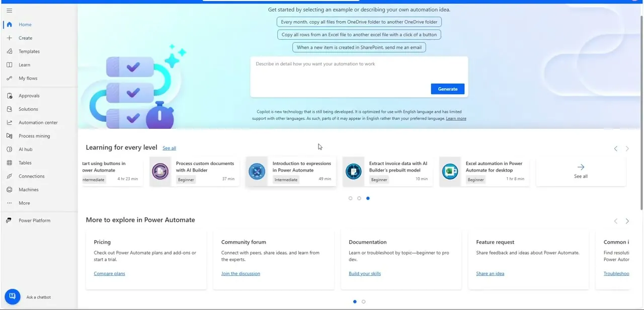
Task: Open Share an idea link
Action: coord(490,273)
